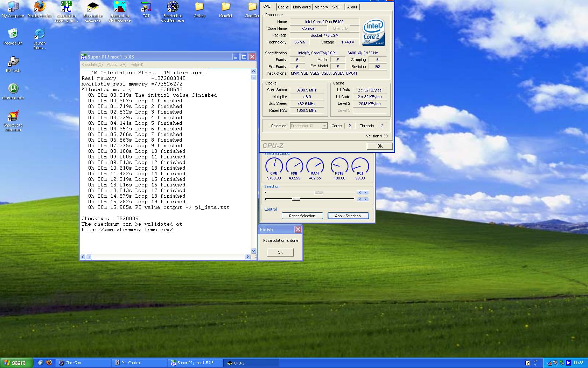Screen dimensions: 588x368
Task: Close the Finish dialog with X
Action: click(x=298, y=230)
